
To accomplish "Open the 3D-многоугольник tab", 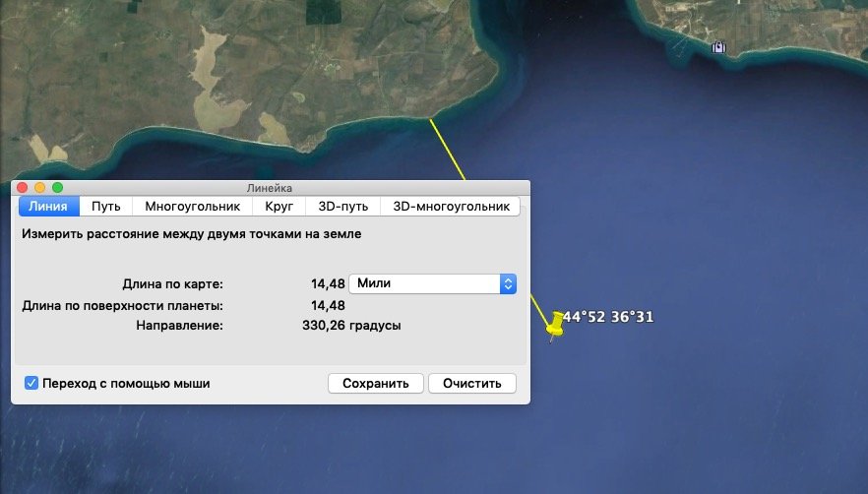I will pos(451,207).
